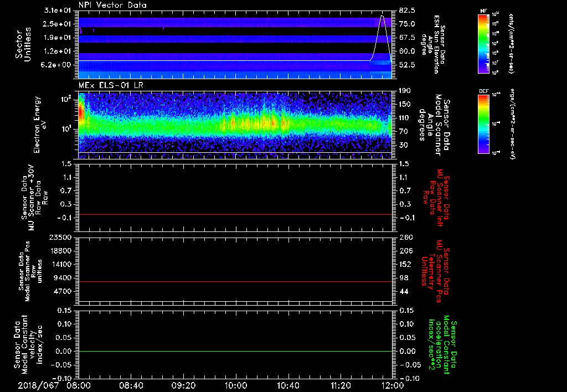Click the 82.5 sun elevation tick value
The width and height of the screenshot is (567, 392).
tap(406, 11)
